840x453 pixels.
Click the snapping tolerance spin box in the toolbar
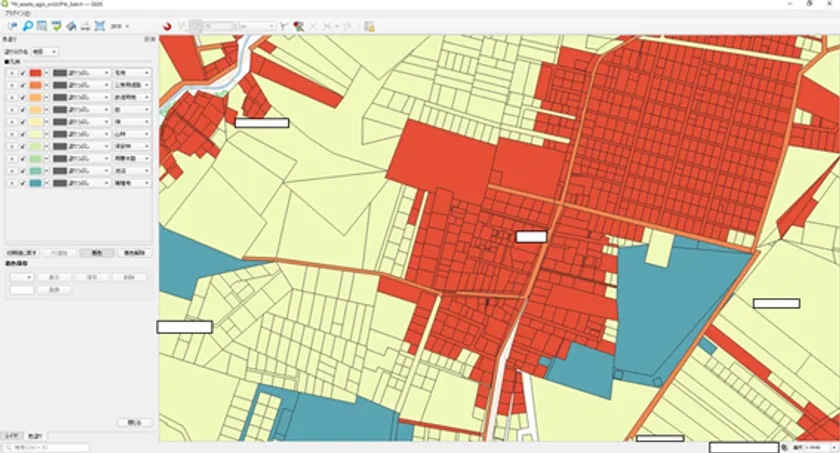click(220, 26)
